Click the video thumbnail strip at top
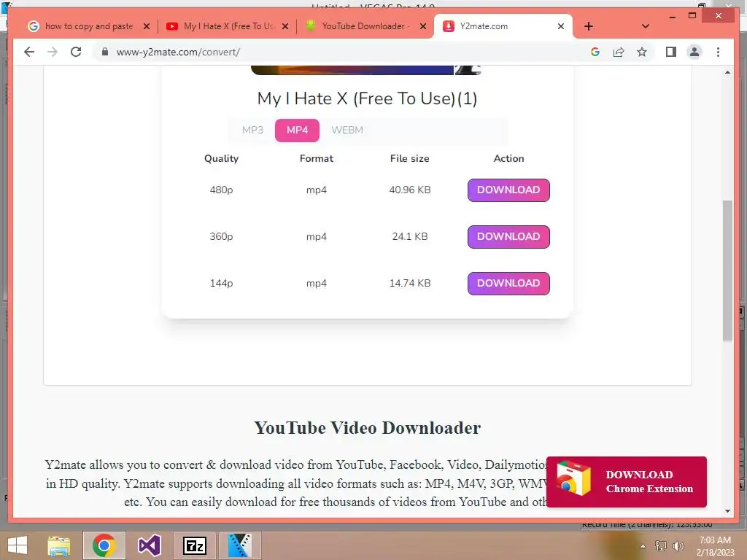 (366, 70)
